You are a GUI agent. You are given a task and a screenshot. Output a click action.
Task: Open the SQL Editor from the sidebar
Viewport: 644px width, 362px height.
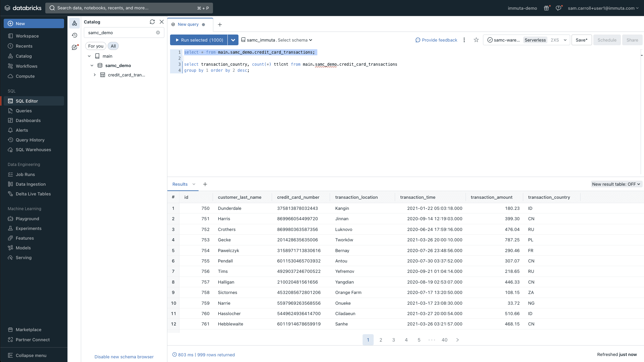[x=27, y=101]
